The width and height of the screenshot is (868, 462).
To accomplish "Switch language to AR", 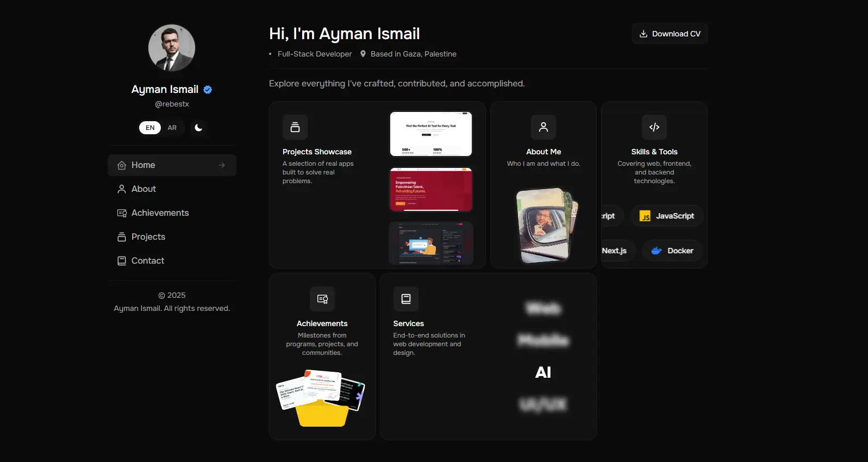I will pyautogui.click(x=172, y=128).
